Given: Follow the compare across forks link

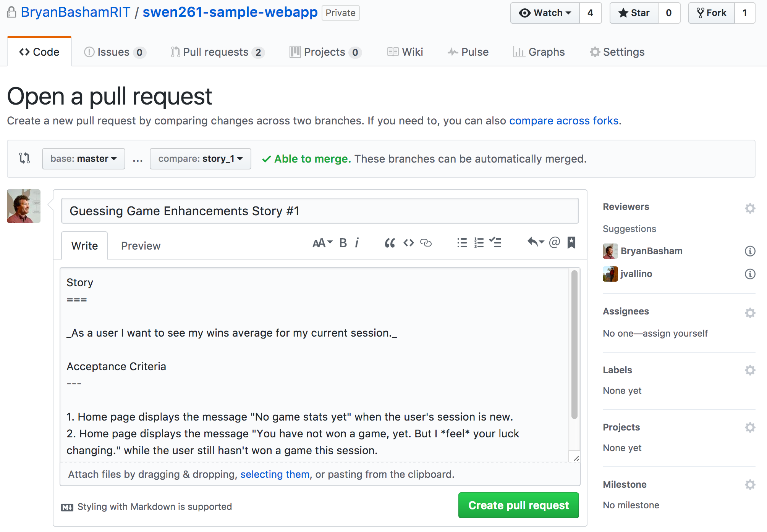Looking at the screenshot, I should [x=564, y=121].
